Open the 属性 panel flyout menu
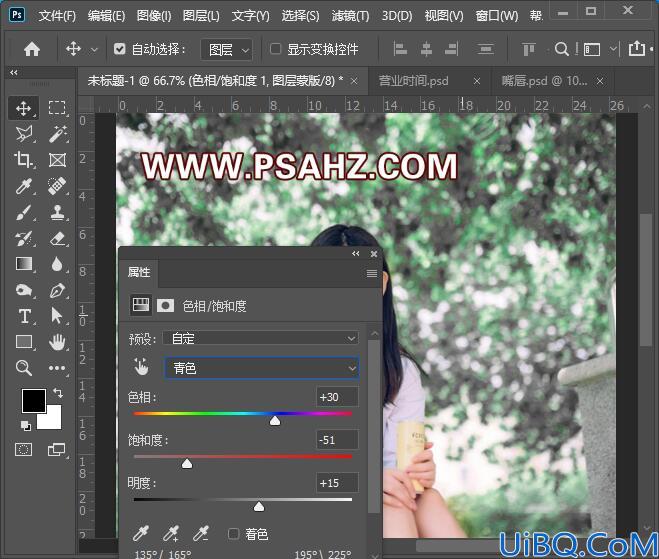Screen dimensions: 659x559 372,274
